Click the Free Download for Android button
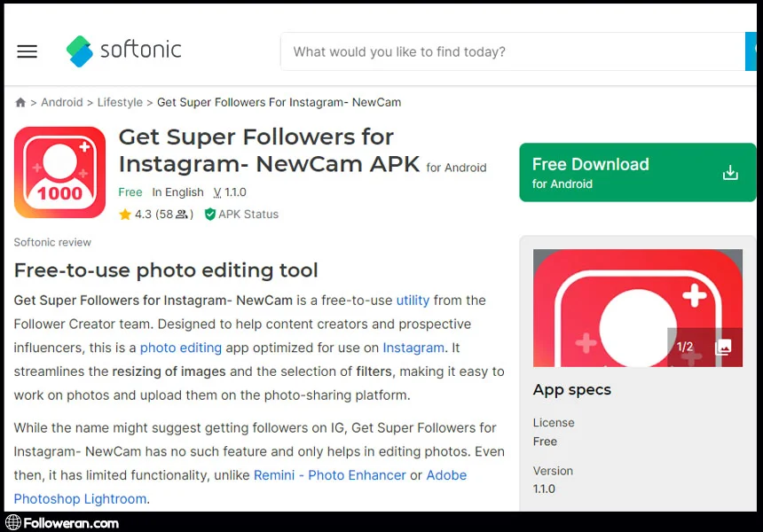 [637, 173]
